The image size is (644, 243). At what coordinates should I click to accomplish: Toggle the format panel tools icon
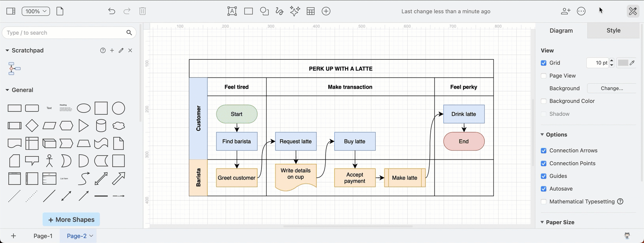click(x=633, y=11)
